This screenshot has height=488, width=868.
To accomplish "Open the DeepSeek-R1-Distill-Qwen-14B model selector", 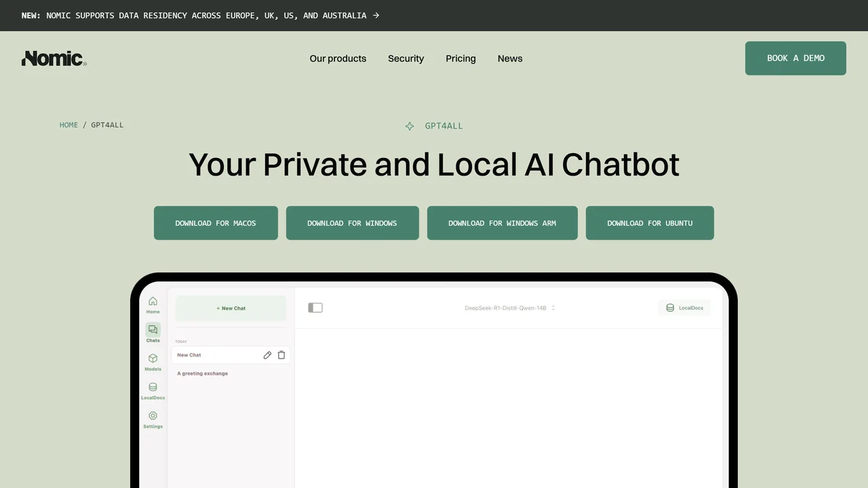I will tap(510, 308).
